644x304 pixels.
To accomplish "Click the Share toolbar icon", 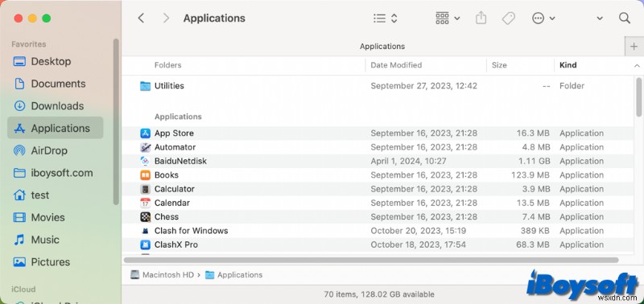I will [481, 18].
